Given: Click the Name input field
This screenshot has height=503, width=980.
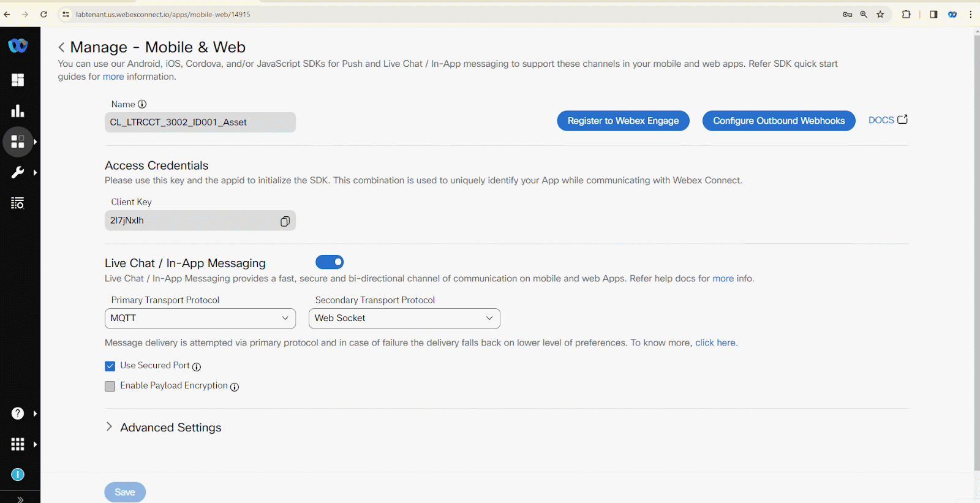Looking at the screenshot, I should tap(200, 123).
